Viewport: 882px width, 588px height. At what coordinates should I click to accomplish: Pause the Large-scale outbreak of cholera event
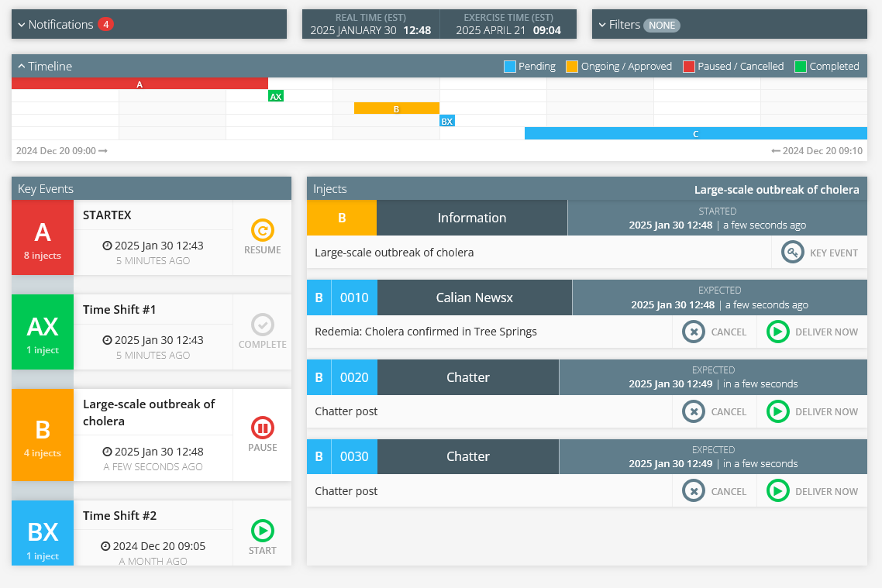[x=263, y=428]
